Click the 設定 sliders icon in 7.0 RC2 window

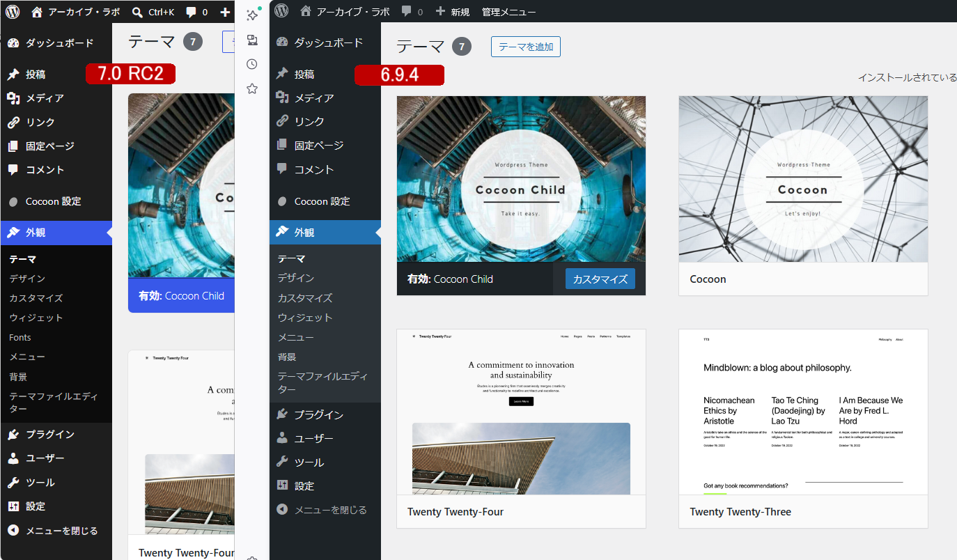(13, 506)
